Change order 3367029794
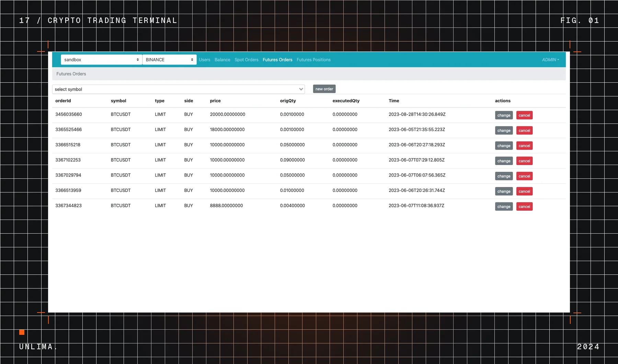618x364 pixels. pyautogui.click(x=504, y=176)
